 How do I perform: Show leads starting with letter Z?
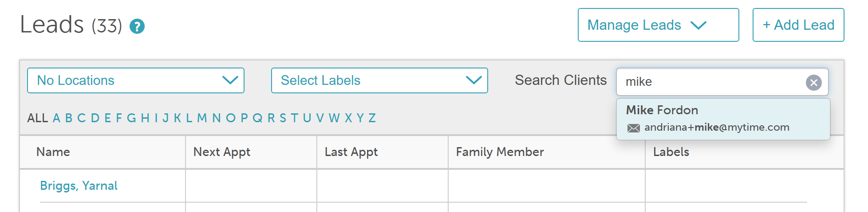point(372,118)
